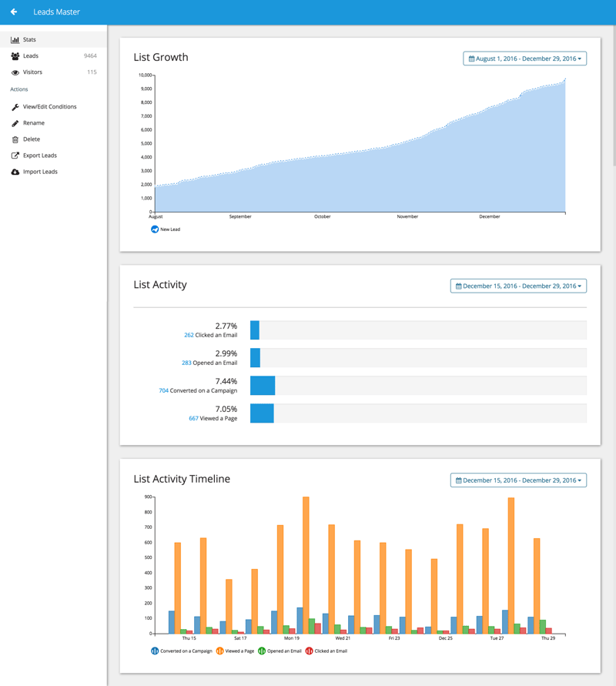616x686 pixels.
Task: Click the trash icon beside Delete
Action: point(15,139)
